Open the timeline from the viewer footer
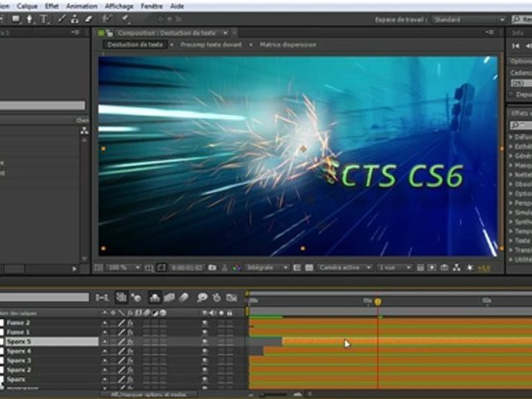This screenshot has width=532, height=399. 444,268
